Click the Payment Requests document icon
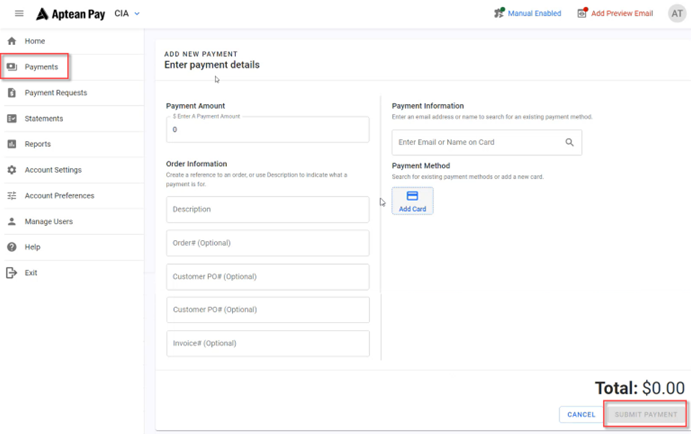The width and height of the screenshot is (691, 434). [x=12, y=93]
